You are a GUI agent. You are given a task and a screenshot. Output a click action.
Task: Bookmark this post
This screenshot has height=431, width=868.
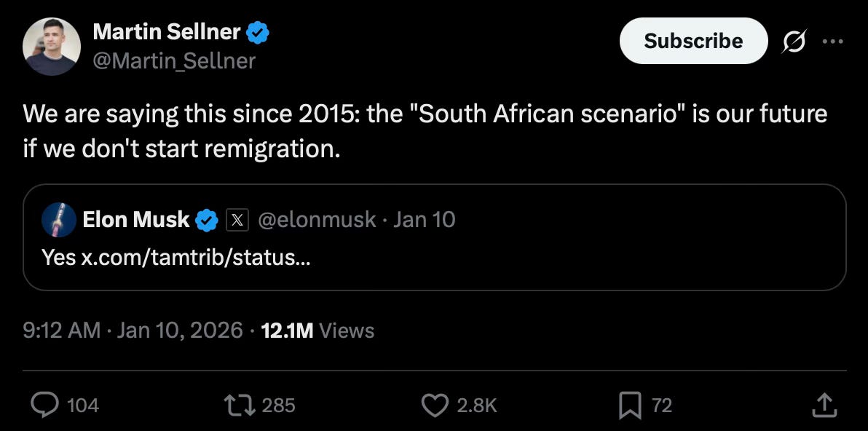click(x=629, y=406)
